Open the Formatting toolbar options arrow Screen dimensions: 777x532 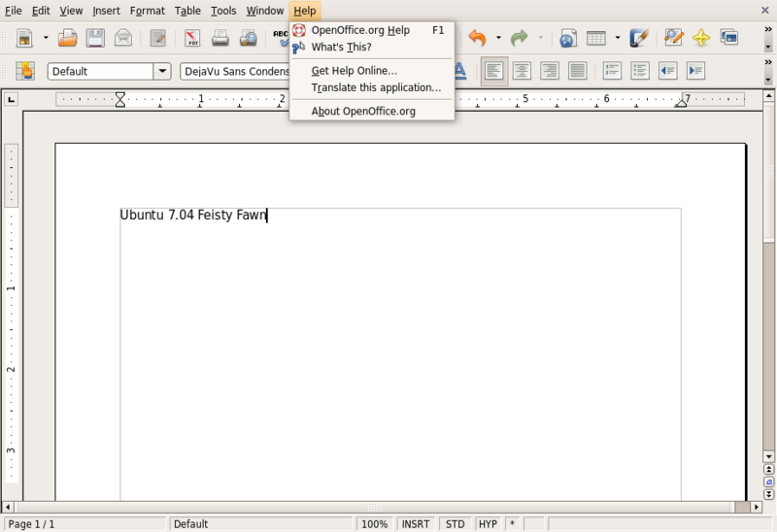[768, 80]
